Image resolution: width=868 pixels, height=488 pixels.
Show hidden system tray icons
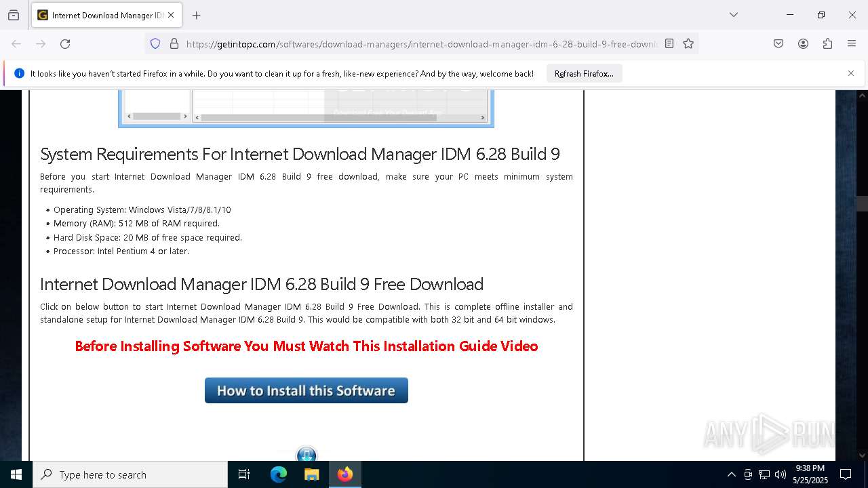point(731,474)
